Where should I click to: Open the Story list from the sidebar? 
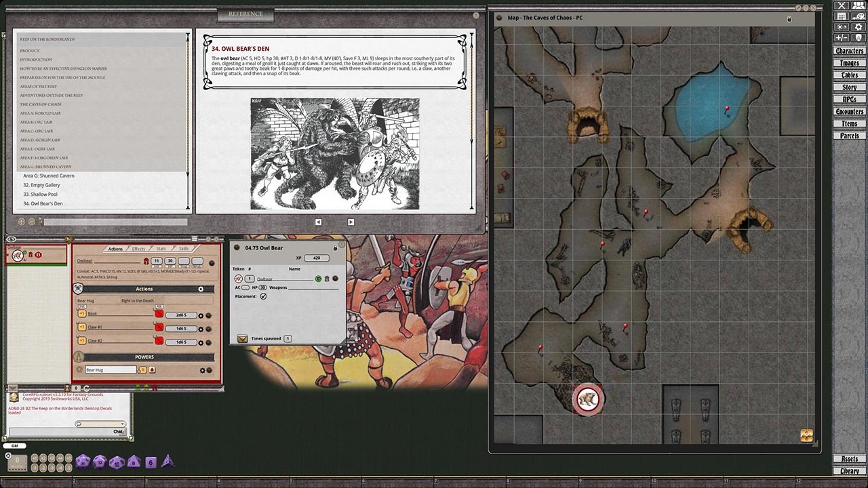[x=848, y=87]
